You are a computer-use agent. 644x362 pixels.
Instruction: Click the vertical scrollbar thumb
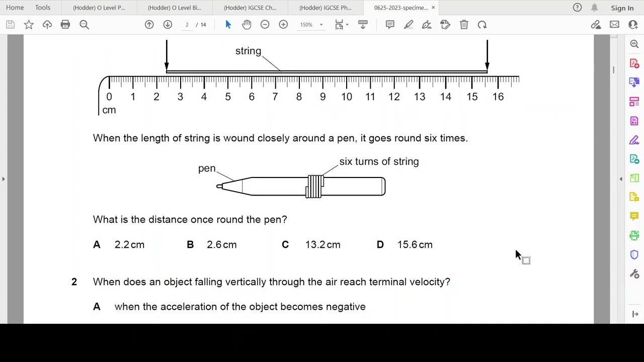pyautogui.click(x=613, y=69)
